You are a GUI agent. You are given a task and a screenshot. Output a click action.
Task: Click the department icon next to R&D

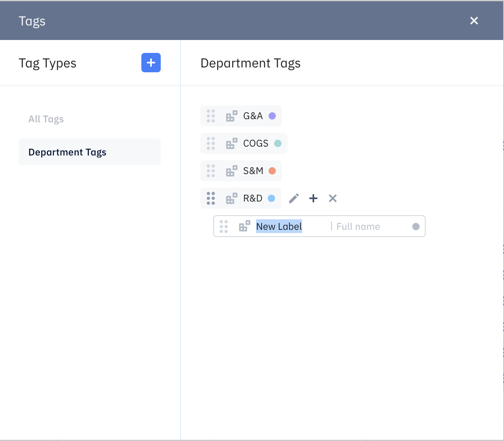(232, 198)
